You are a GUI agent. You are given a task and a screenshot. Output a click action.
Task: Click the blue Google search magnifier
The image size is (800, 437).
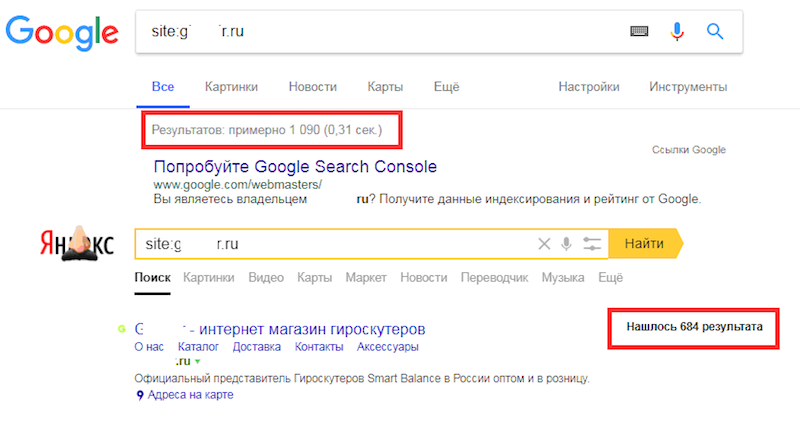coord(715,32)
